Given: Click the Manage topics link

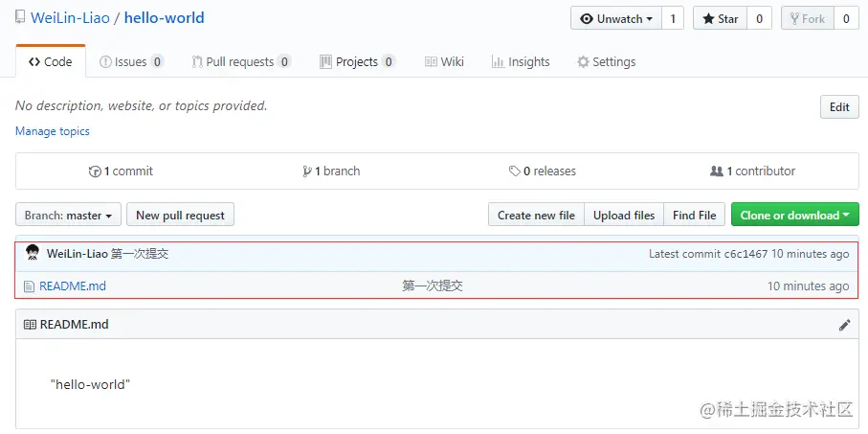Looking at the screenshot, I should 52,131.
